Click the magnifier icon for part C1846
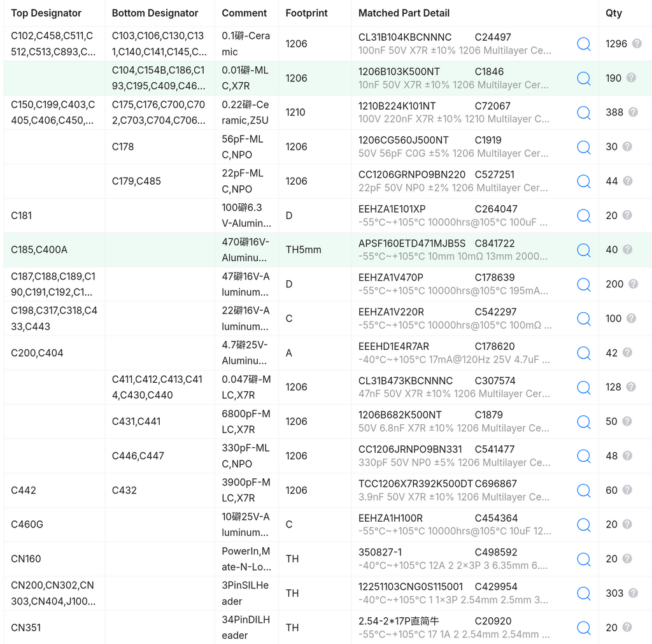The height and width of the screenshot is (644, 652). click(584, 78)
